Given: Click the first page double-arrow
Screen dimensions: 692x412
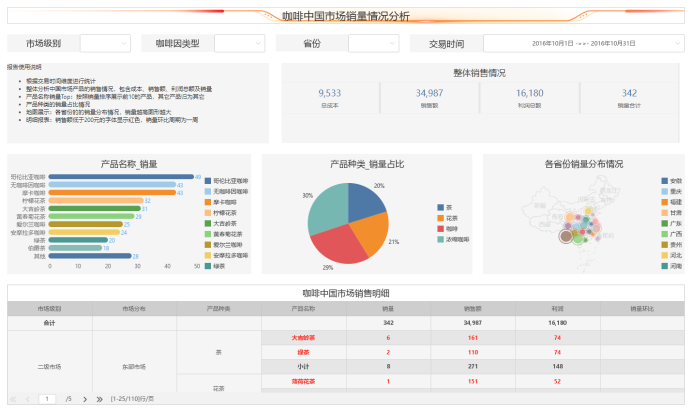Looking at the screenshot, I should click(13, 398).
